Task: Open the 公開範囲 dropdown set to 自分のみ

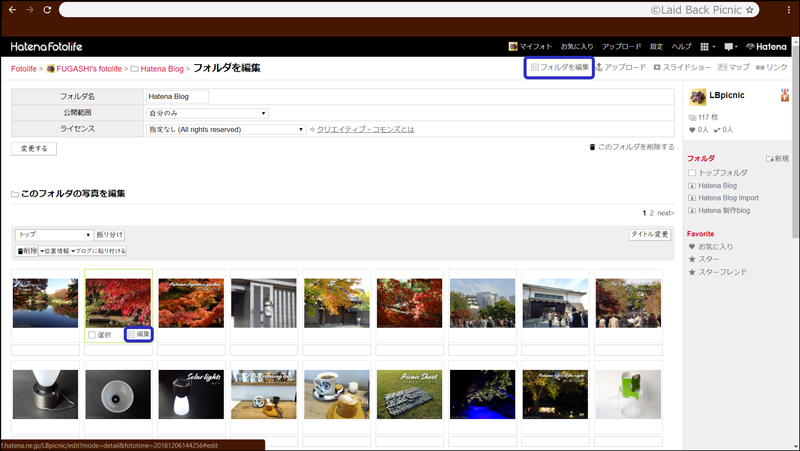Action: click(x=207, y=113)
